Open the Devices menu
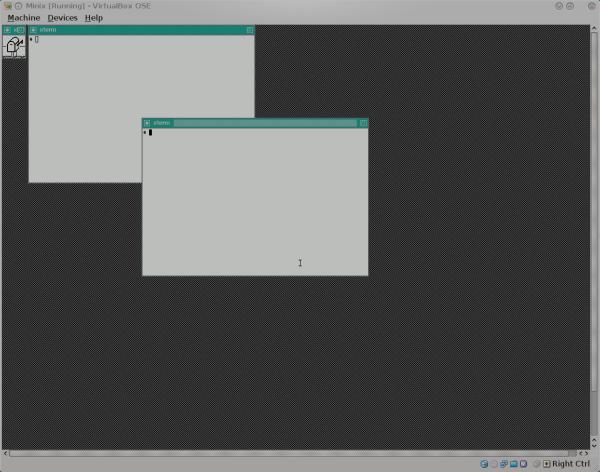The image size is (600, 472). pyautogui.click(x=62, y=18)
